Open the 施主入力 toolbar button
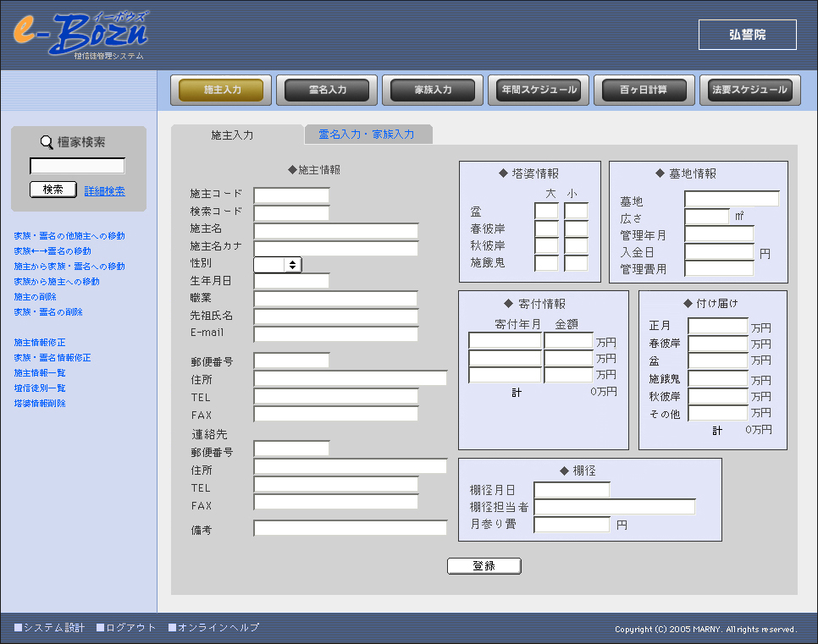The width and height of the screenshot is (818, 644). coord(221,90)
